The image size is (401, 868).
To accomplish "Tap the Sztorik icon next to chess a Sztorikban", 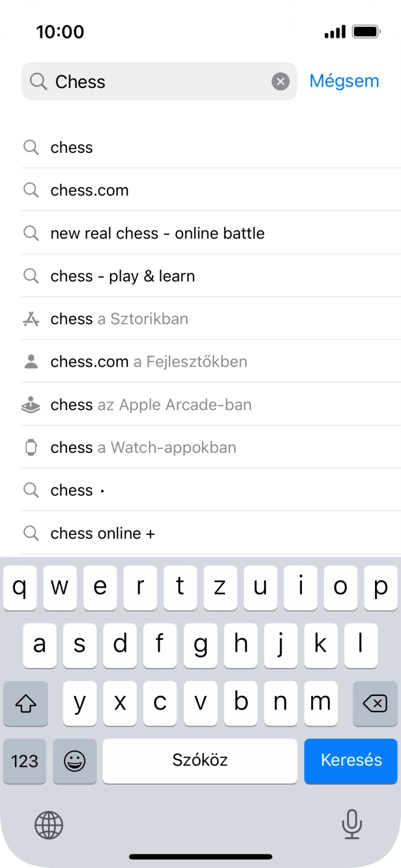I will click(x=31, y=319).
